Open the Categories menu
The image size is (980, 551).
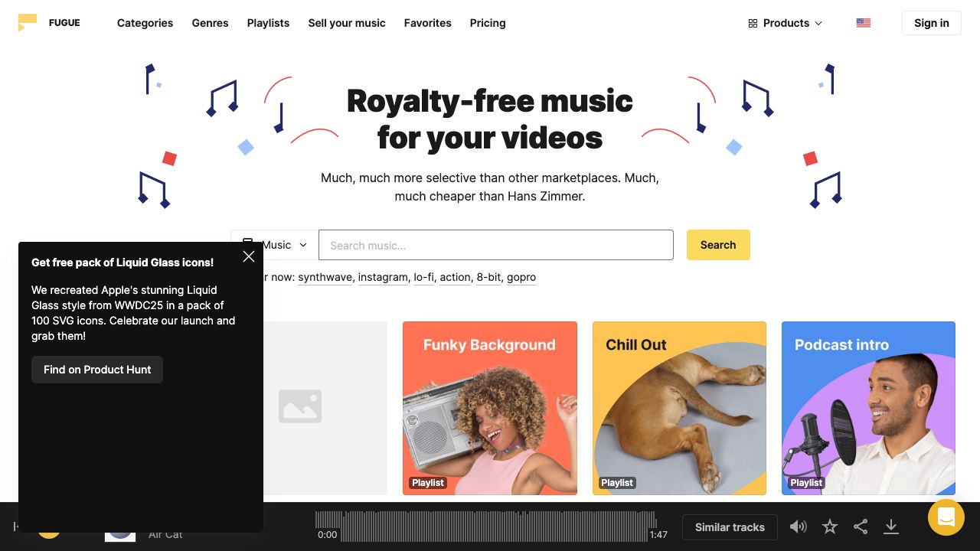[x=145, y=23]
